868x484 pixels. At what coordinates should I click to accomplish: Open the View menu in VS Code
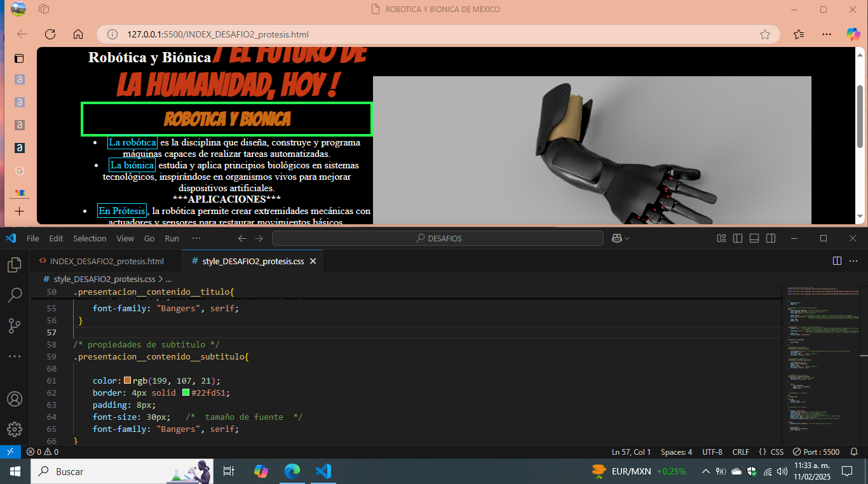pos(125,238)
